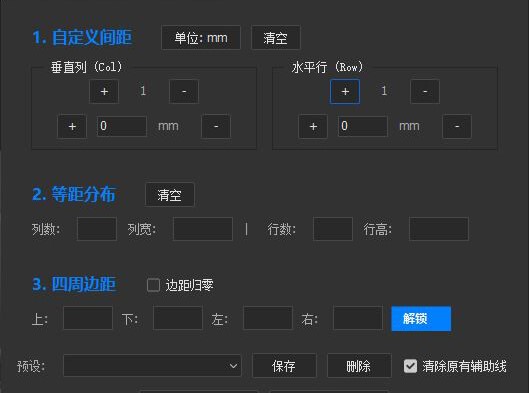Image resolution: width=529 pixels, height=393 pixels.
Task: Click plus beside the Row mm value
Action: 313,127
